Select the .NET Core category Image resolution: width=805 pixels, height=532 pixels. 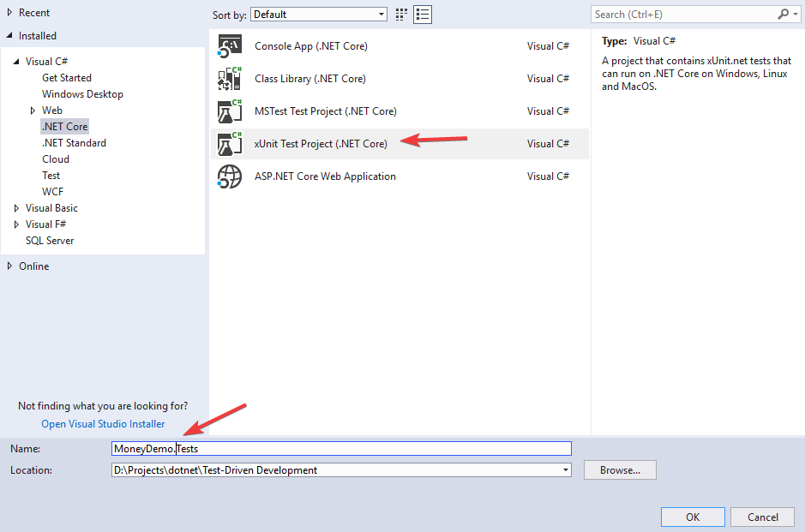64,127
